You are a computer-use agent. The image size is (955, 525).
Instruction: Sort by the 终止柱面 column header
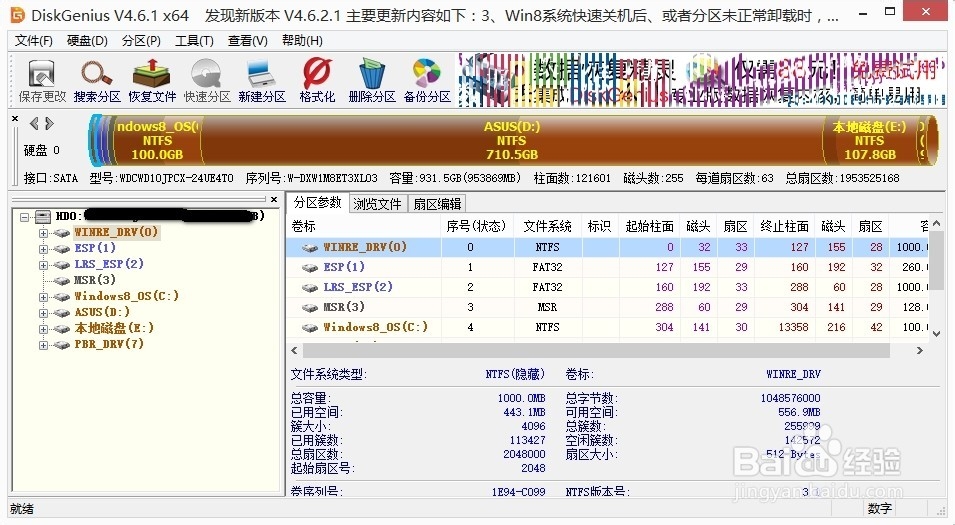784,227
